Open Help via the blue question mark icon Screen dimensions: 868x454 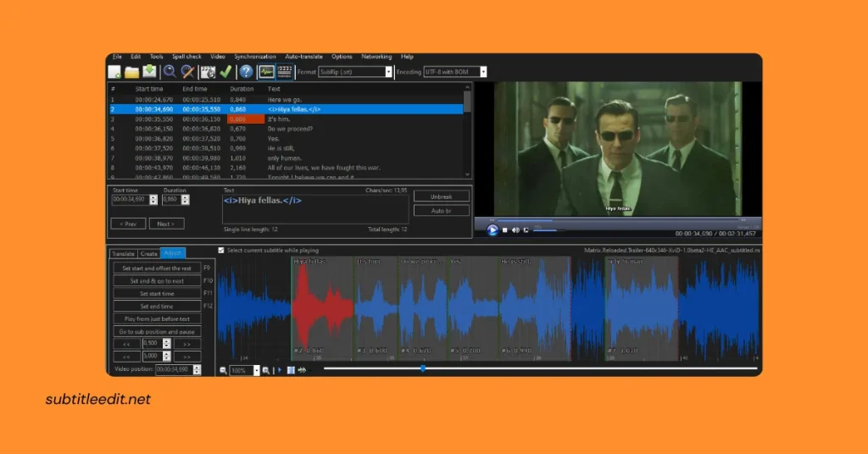[246, 72]
